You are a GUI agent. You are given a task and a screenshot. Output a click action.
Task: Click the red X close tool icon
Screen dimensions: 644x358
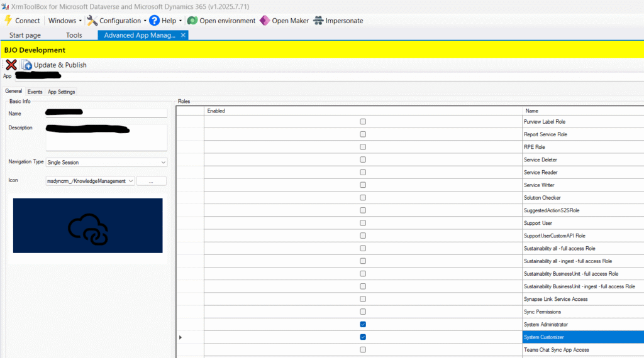pyautogui.click(x=11, y=65)
